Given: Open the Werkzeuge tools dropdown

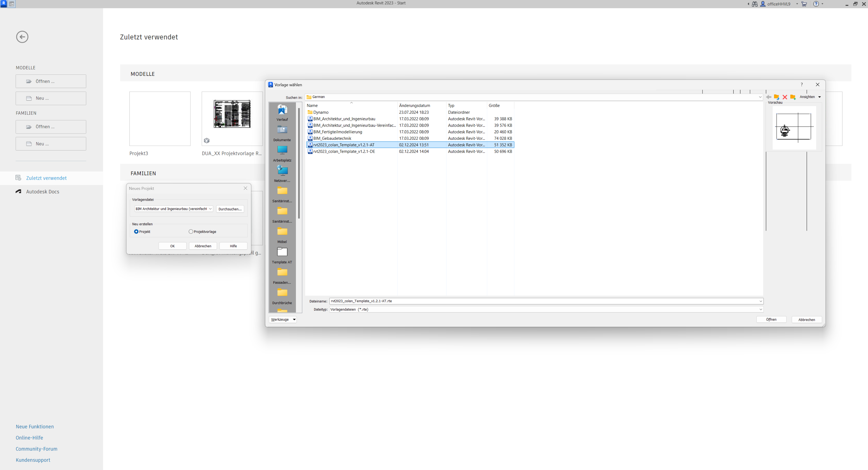Looking at the screenshot, I should [x=283, y=319].
